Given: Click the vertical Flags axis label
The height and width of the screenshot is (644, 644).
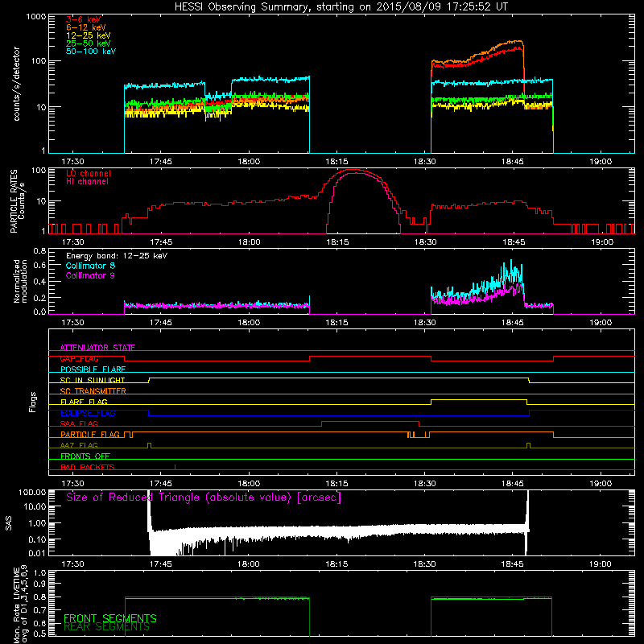Looking at the screenshot, I should [33, 402].
